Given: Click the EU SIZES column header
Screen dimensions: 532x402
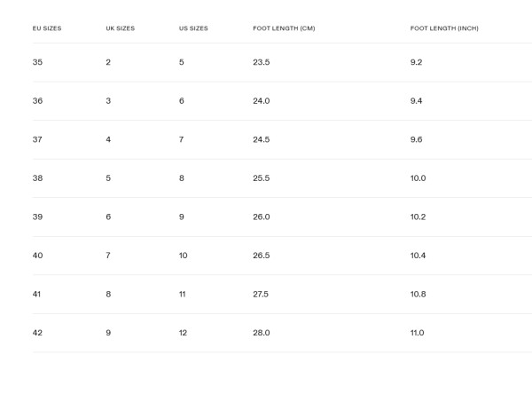Looking at the screenshot, I should 47,28.
